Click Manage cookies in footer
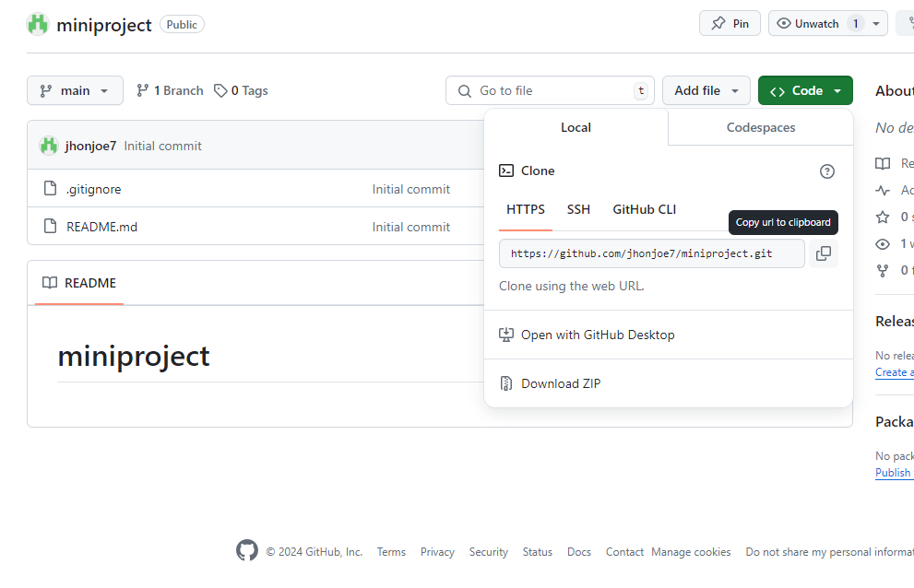914x588 pixels. click(x=691, y=552)
